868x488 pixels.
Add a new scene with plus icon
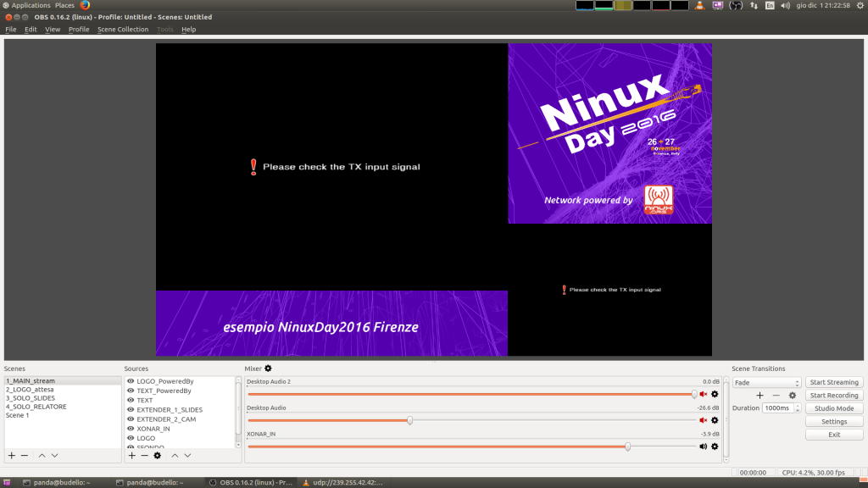click(x=12, y=456)
